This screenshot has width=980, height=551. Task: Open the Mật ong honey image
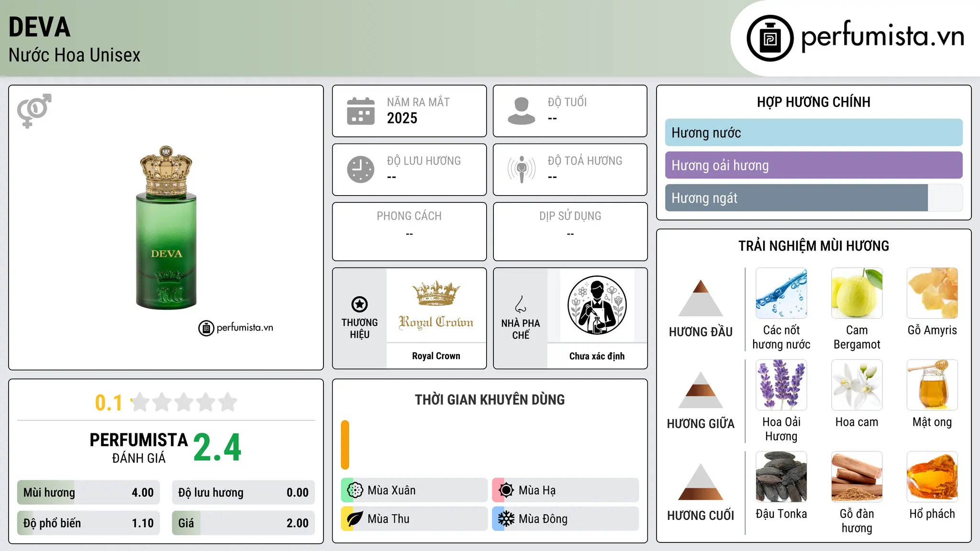[x=933, y=385]
